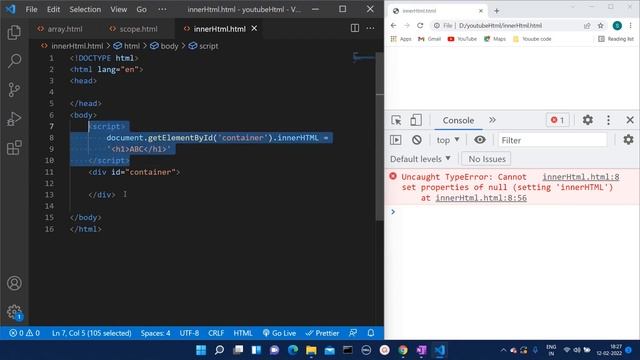Click Ln 7, Col 5 status entry
Viewport: 640px width, 360px height.
91,333
